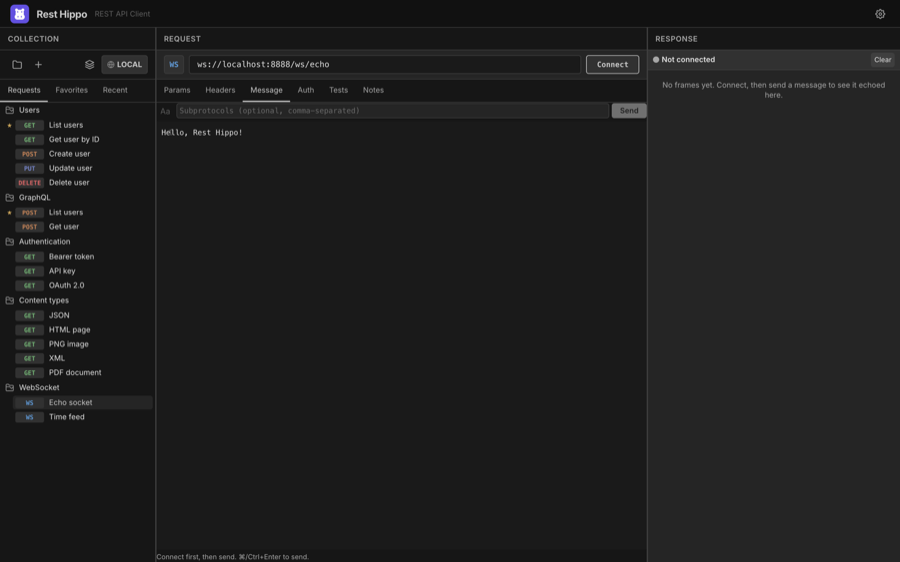Open the Notes tab
This screenshot has width=900, height=562.
click(x=374, y=90)
